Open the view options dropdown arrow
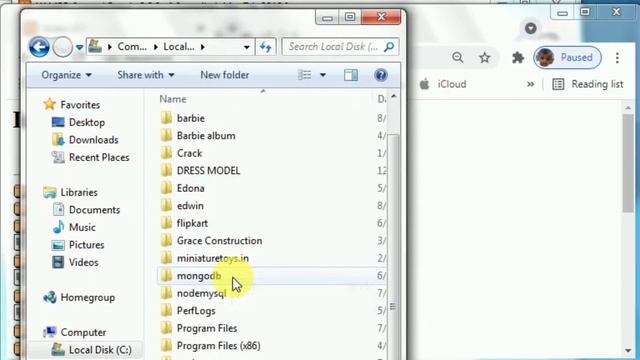The height and width of the screenshot is (360, 640). click(x=322, y=75)
